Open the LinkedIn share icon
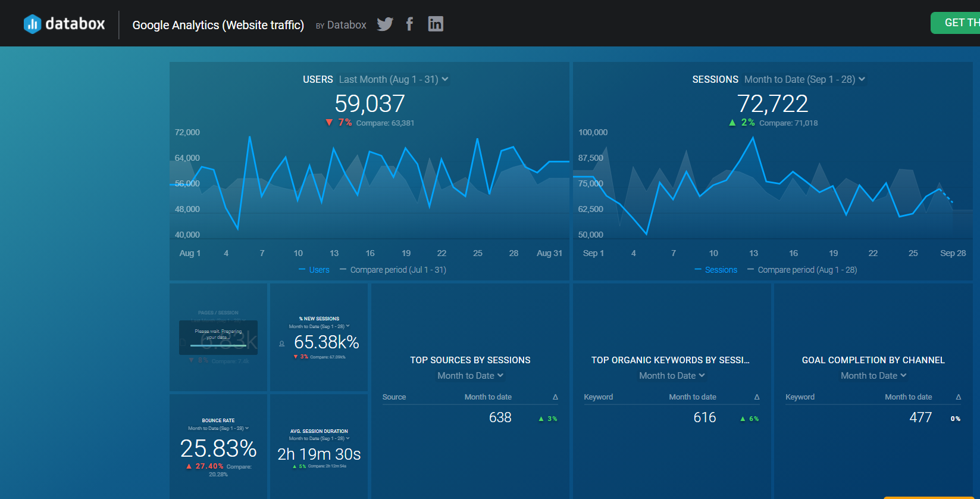980x499 pixels. point(436,24)
